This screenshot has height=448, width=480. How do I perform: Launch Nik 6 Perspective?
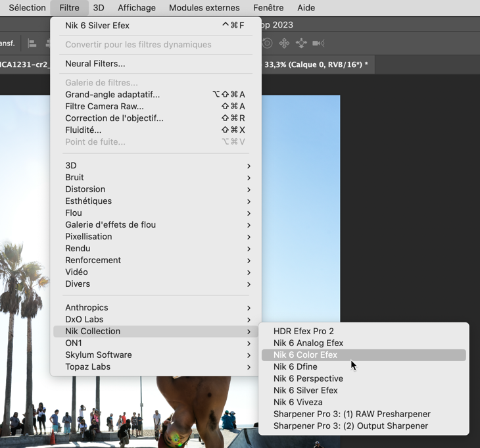pyautogui.click(x=364, y=379)
